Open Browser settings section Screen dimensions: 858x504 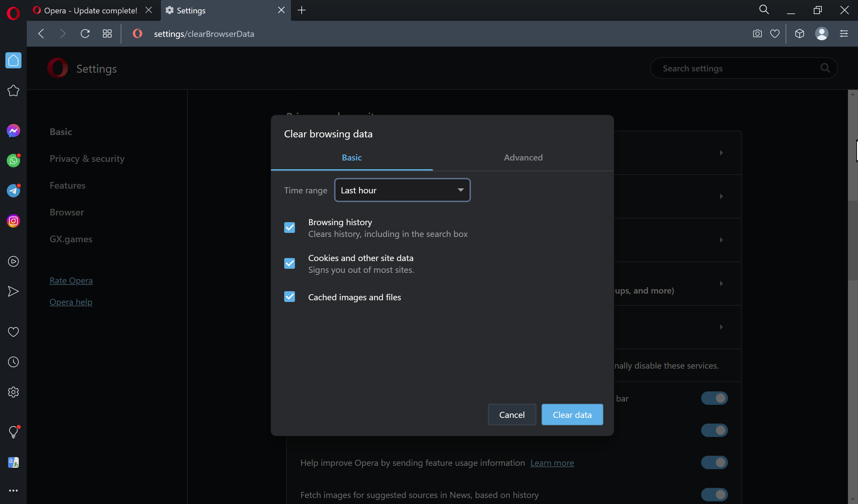(x=67, y=212)
